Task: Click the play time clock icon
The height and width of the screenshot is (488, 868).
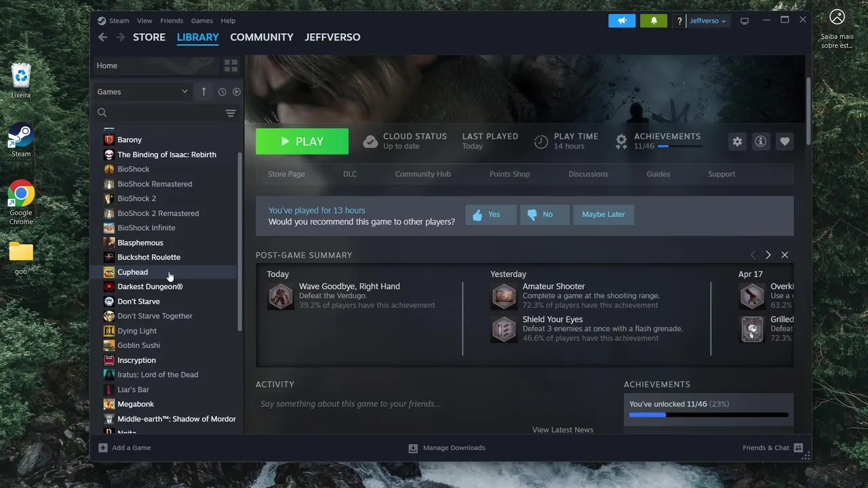Action: [x=540, y=142]
